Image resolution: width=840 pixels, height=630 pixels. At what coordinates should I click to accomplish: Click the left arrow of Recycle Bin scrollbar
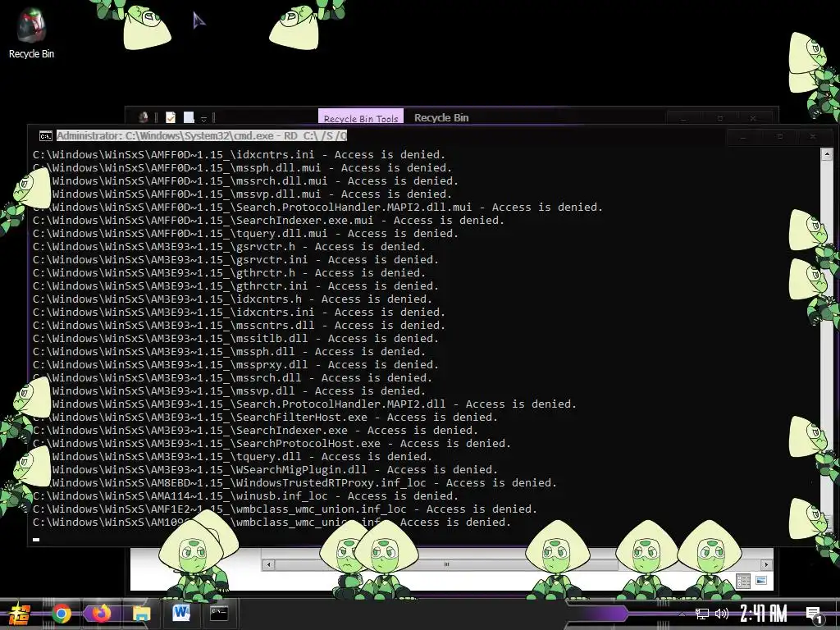tap(268, 564)
